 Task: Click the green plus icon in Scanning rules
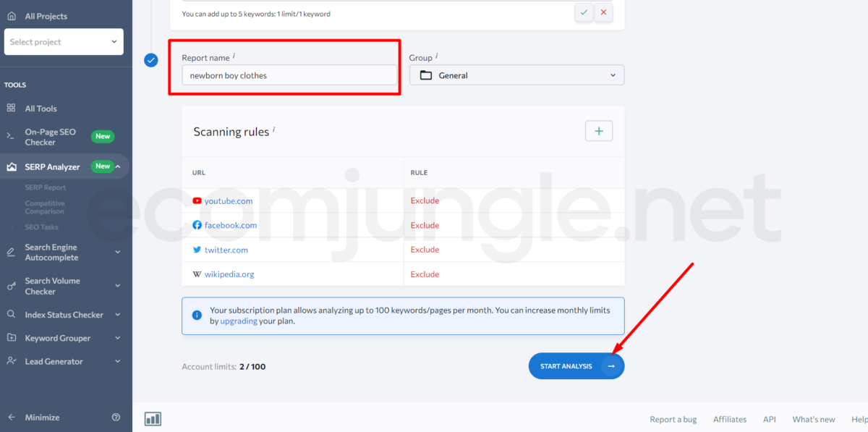click(x=598, y=131)
